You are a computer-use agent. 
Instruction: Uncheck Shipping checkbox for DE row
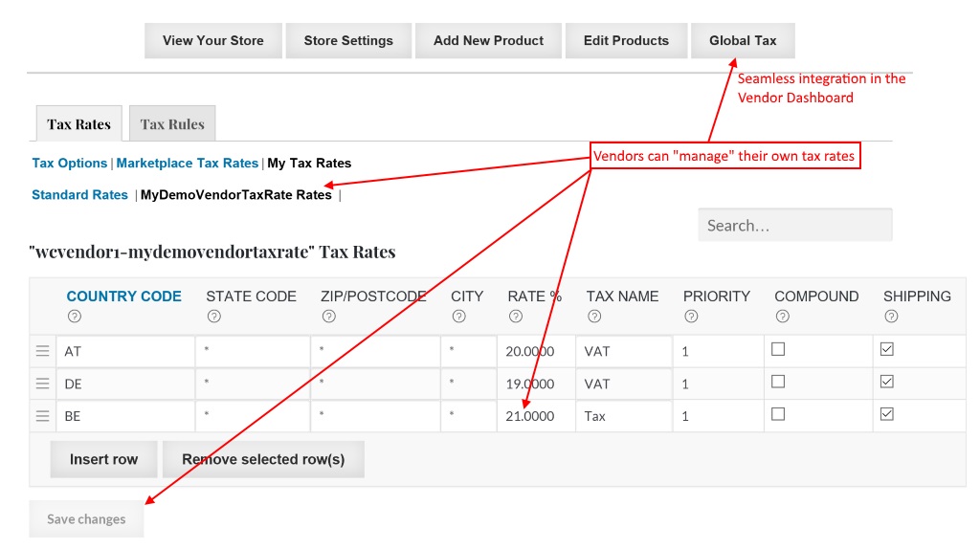887,383
